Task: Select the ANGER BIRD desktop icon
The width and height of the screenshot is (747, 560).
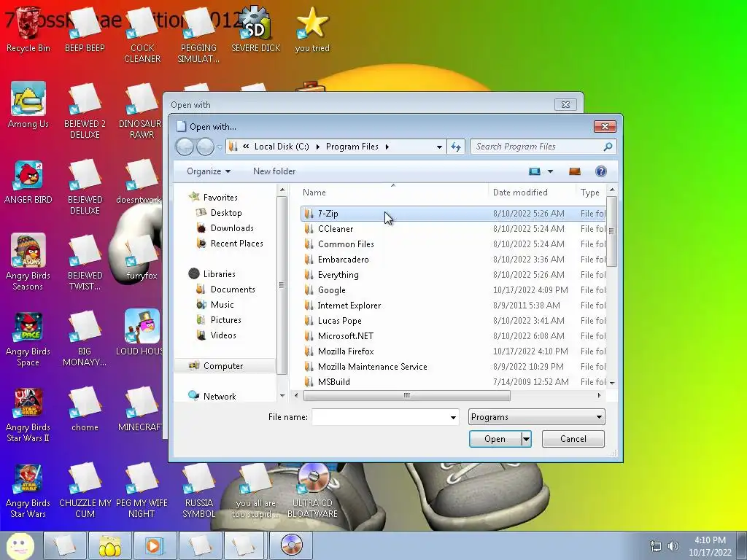Action: pyautogui.click(x=28, y=182)
